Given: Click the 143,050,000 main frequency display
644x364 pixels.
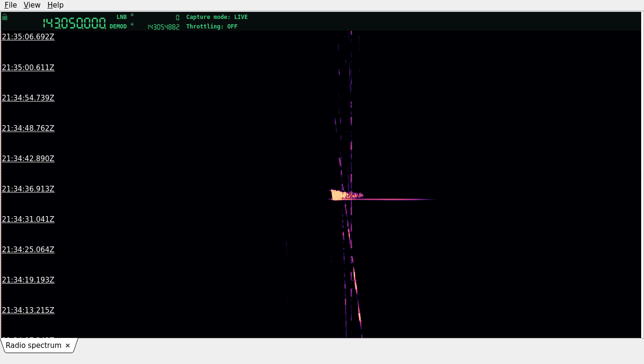Looking at the screenshot, I should pos(74,23).
